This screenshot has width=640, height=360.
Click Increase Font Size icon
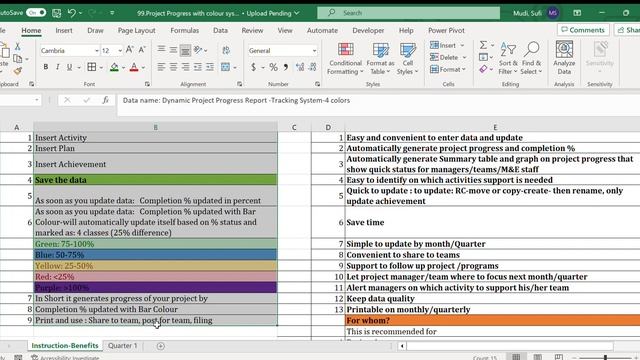coord(129,50)
